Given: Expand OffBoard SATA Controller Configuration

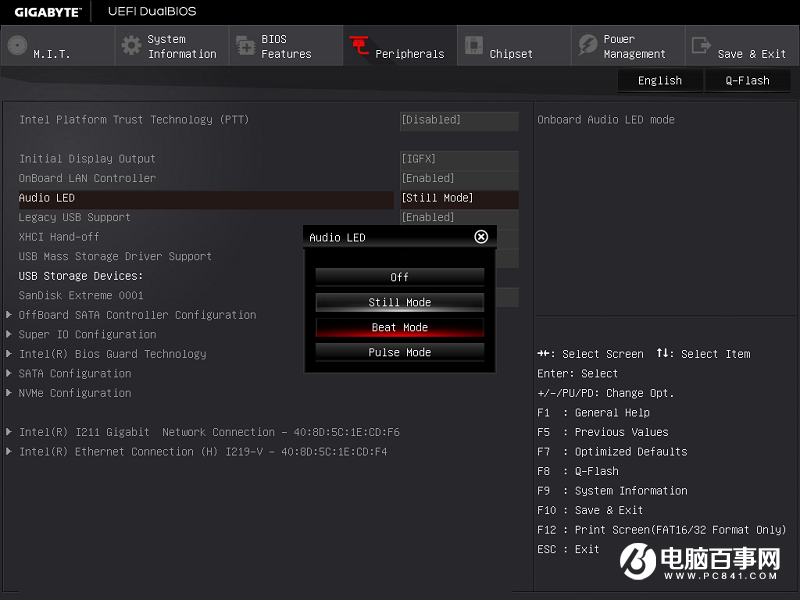Looking at the screenshot, I should click(x=137, y=315).
